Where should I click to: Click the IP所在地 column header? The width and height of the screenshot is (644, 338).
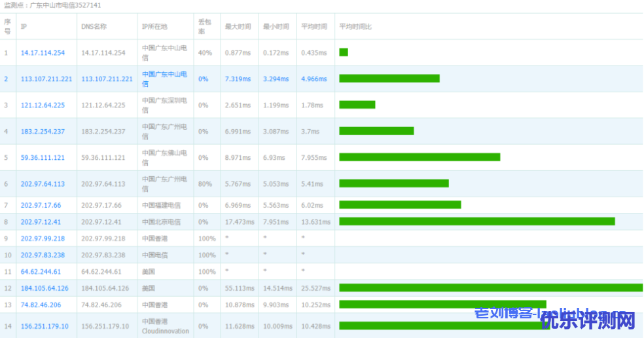coord(154,27)
